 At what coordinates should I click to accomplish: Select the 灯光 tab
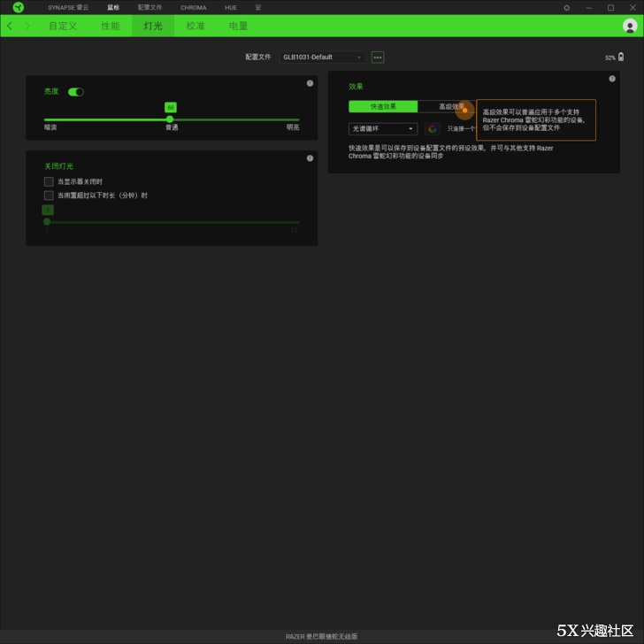pos(153,26)
